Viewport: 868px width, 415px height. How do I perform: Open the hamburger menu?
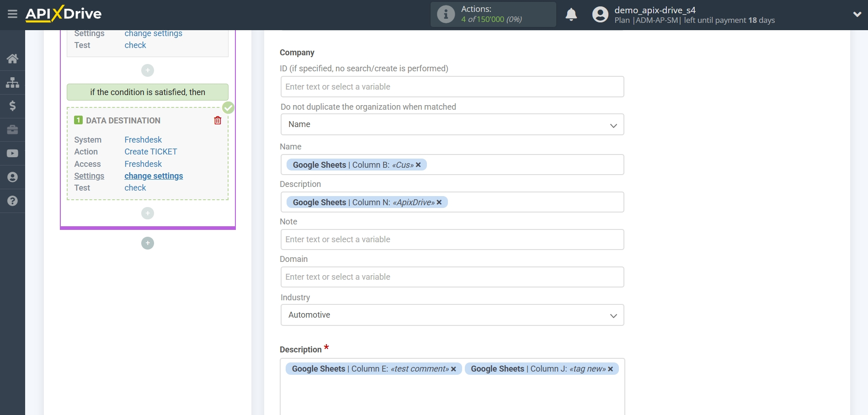tap(12, 14)
